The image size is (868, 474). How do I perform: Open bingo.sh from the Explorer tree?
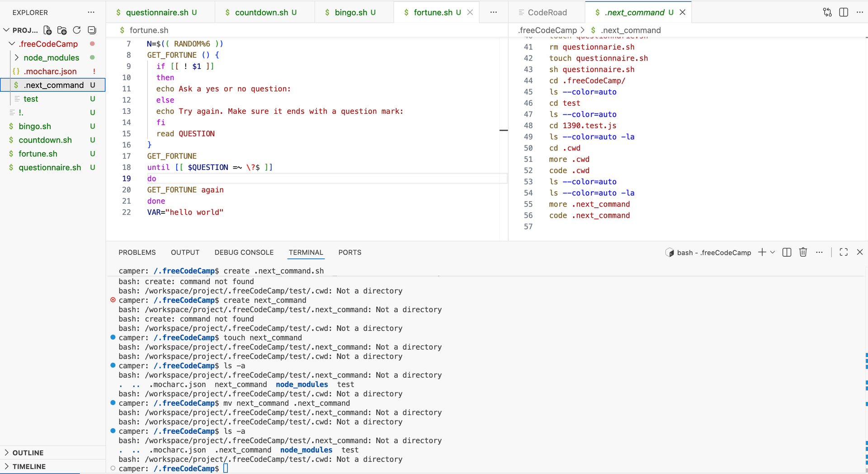pyautogui.click(x=53, y=126)
